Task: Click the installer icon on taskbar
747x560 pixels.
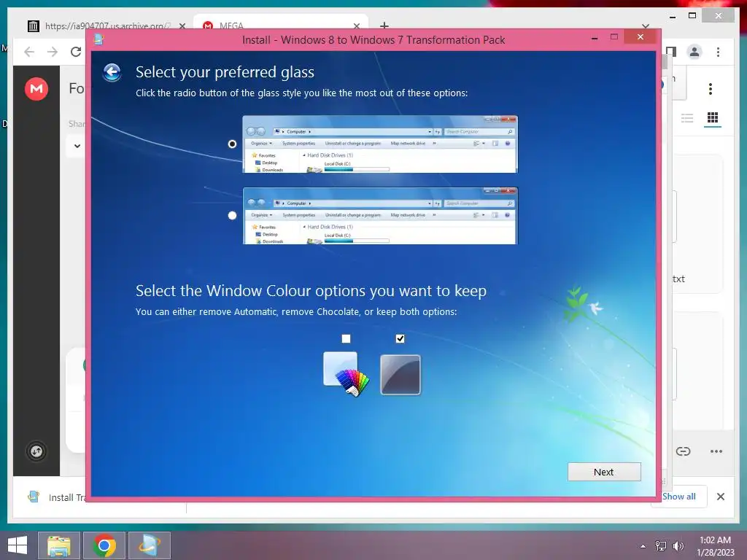Action: 149,545
